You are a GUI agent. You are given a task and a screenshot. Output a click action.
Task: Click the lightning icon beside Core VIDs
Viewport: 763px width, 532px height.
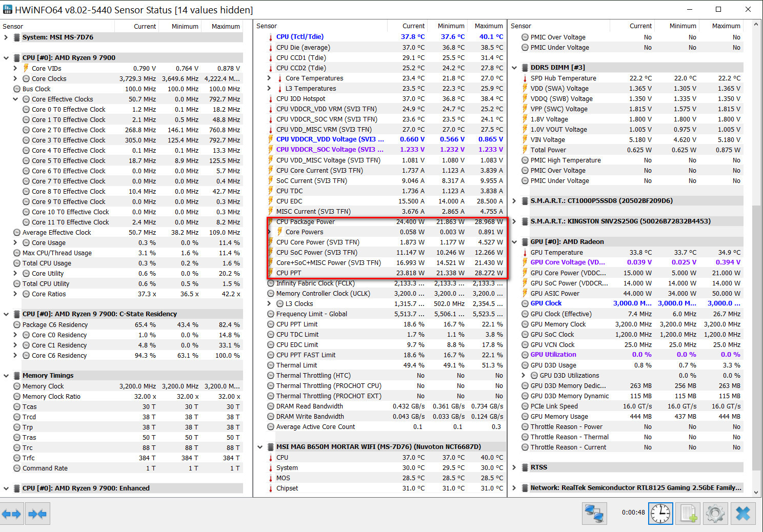pyautogui.click(x=26, y=68)
